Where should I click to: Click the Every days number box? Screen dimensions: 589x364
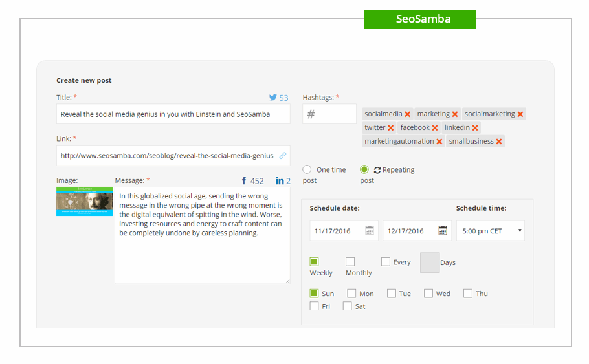pos(430,262)
